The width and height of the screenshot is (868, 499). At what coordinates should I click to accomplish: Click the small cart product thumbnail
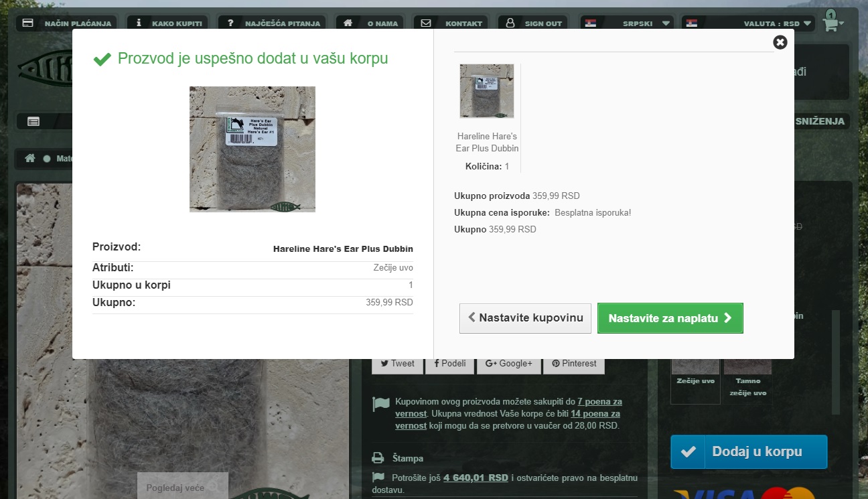(x=487, y=91)
